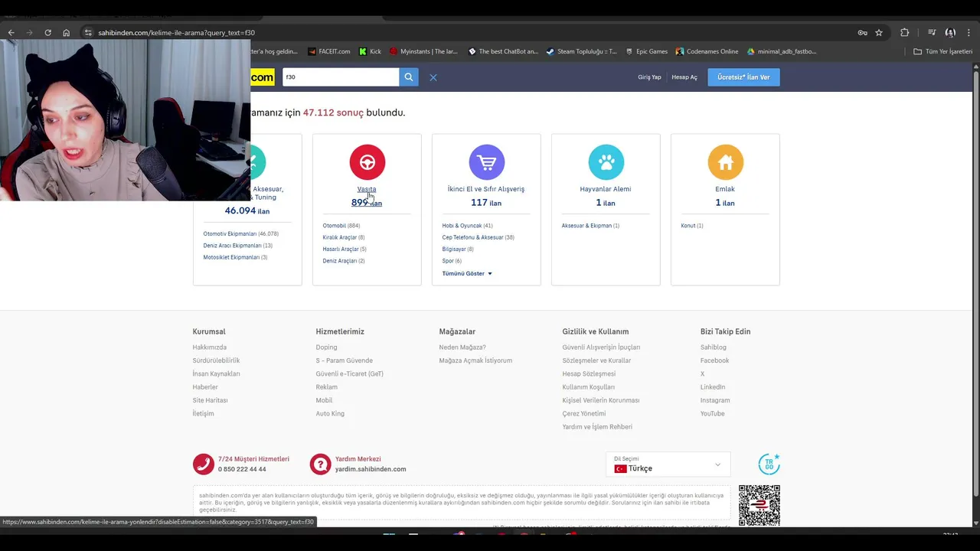Open Kiralık Araçlar (8) subcategory
Viewport: 980px width, 551px height.
tap(343, 237)
